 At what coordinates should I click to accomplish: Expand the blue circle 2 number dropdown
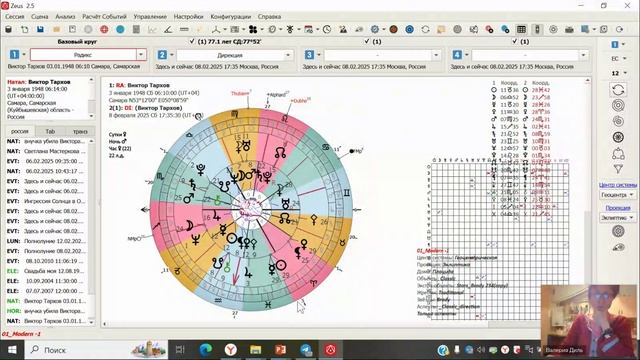(172, 55)
